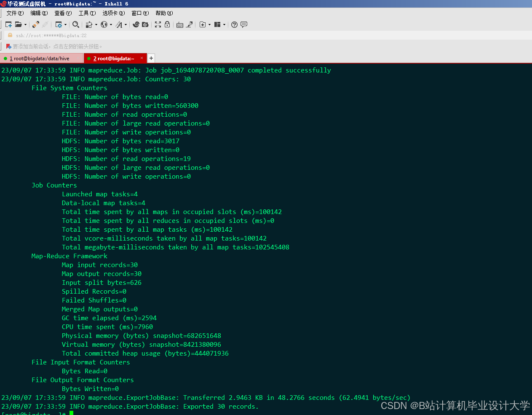
Task: Click the globe encoding icon
Action: point(104,24)
